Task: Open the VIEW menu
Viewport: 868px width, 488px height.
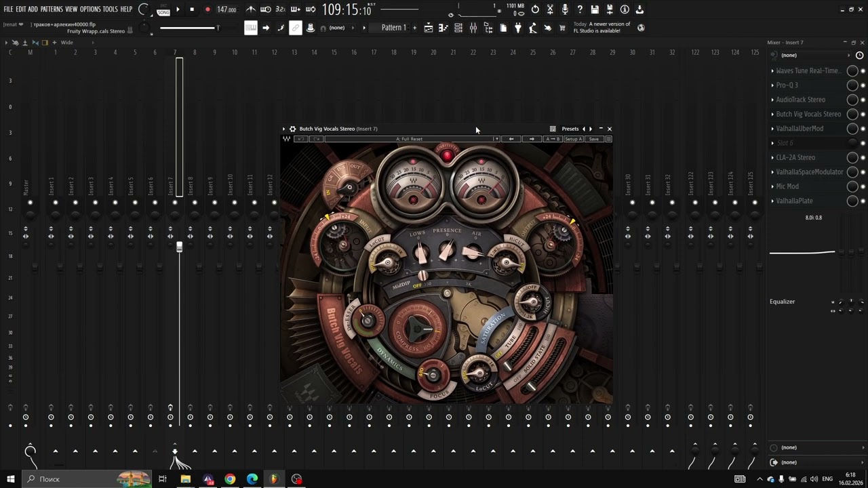Action: (x=71, y=9)
